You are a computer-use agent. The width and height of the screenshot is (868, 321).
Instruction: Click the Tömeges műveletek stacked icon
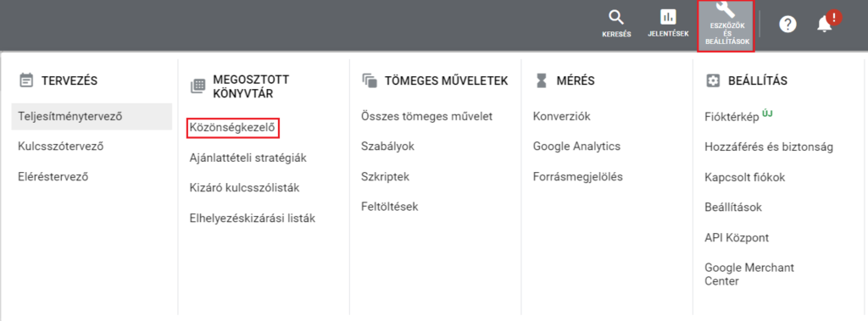click(x=370, y=80)
